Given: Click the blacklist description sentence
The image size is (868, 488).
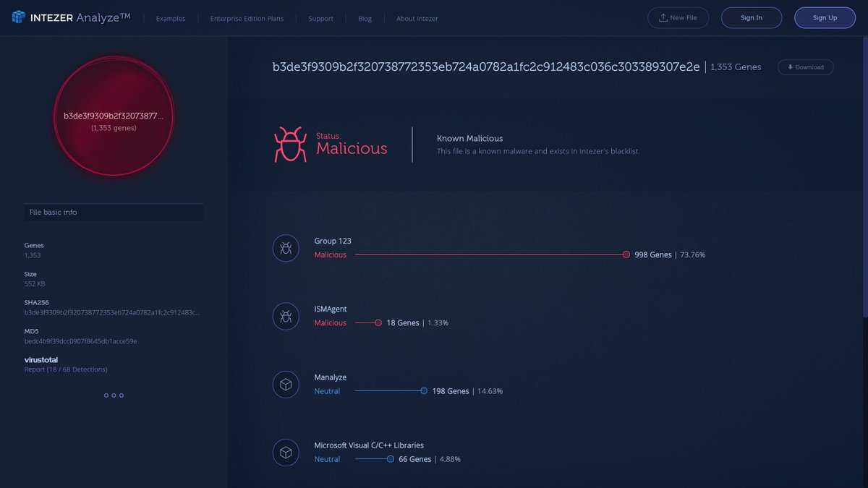Looking at the screenshot, I should tap(538, 151).
